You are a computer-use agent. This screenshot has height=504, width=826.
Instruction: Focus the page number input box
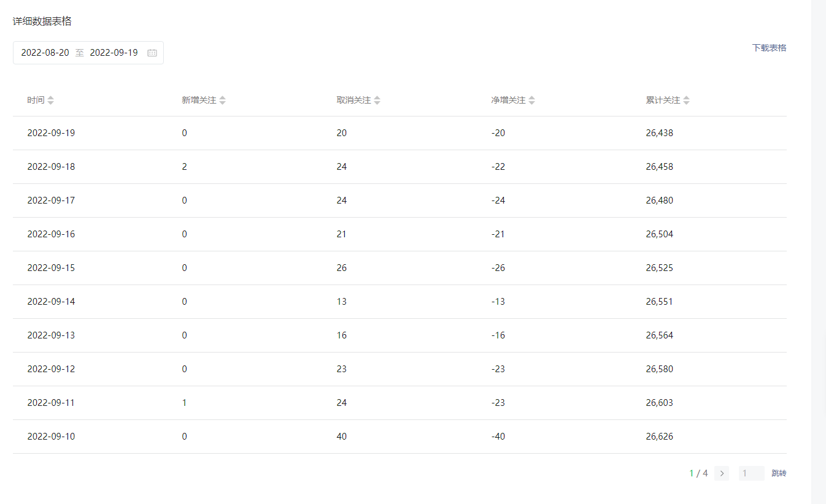click(x=751, y=473)
